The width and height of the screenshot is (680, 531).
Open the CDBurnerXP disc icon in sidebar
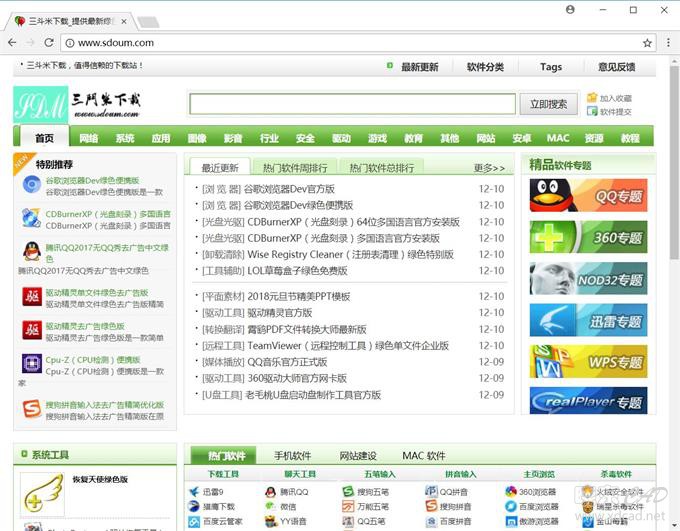click(x=31, y=218)
